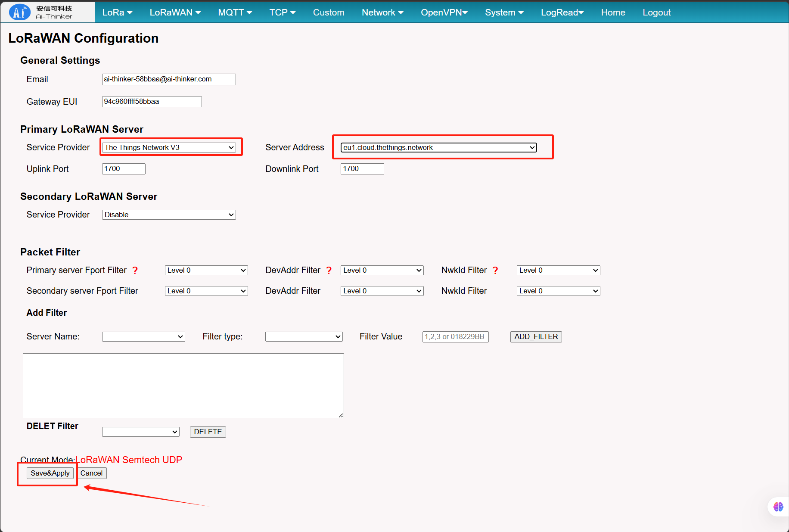This screenshot has width=789, height=532.
Task: Click Logout in the navigation bar
Action: pos(656,12)
